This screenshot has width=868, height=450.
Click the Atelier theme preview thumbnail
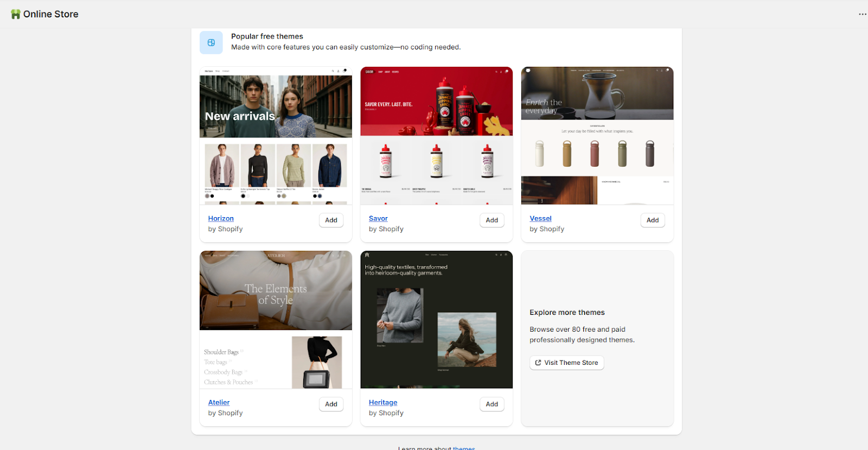click(x=276, y=320)
